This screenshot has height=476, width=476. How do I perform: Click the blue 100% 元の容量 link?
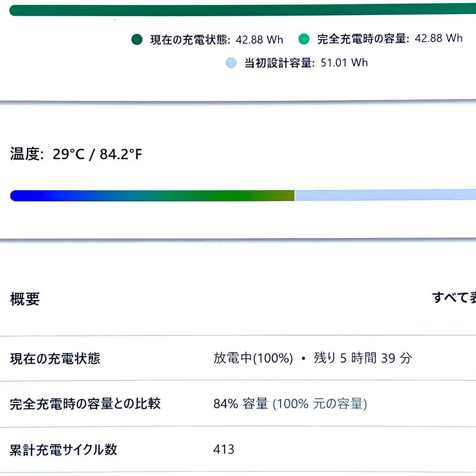pos(320,404)
